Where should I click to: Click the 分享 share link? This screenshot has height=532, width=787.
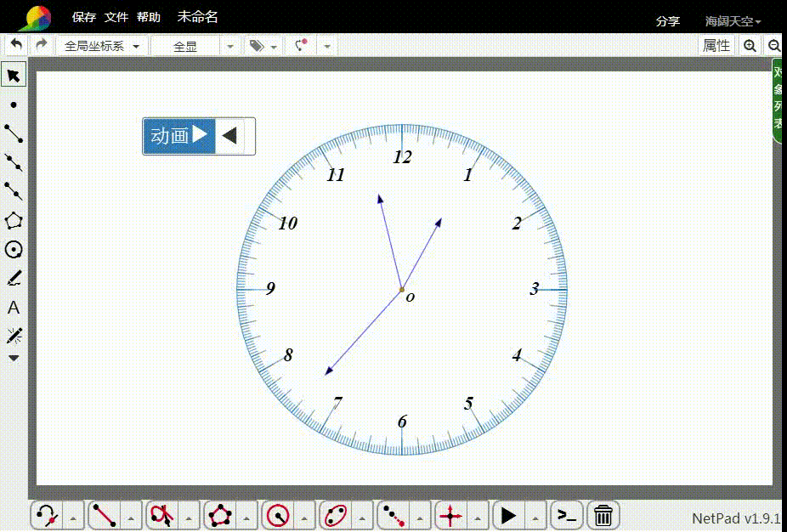tap(668, 21)
